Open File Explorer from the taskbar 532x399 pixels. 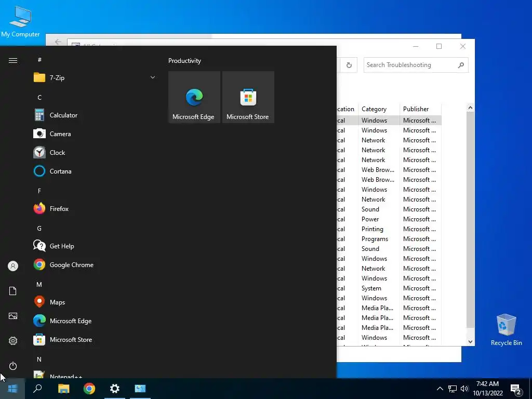pos(63,389)
